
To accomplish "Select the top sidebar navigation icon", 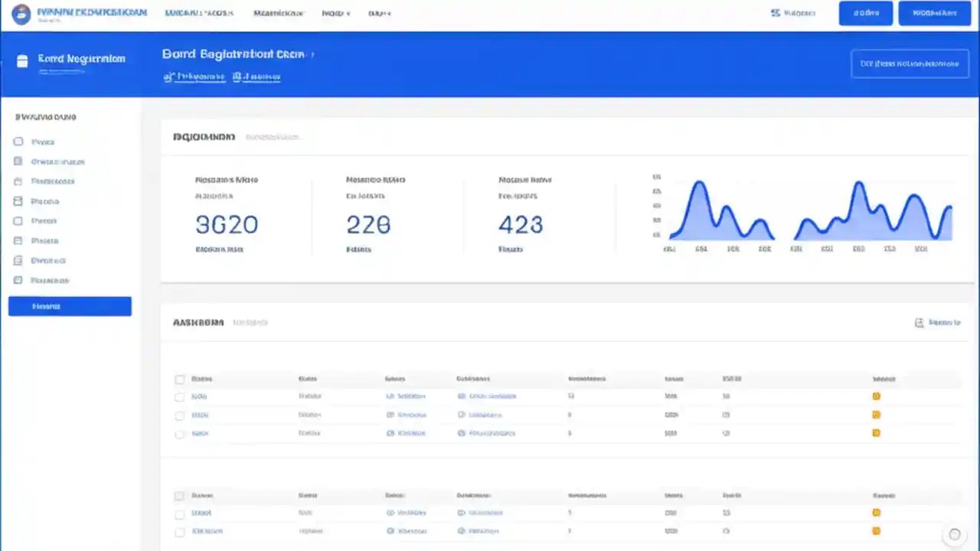I will pos(18,142).
